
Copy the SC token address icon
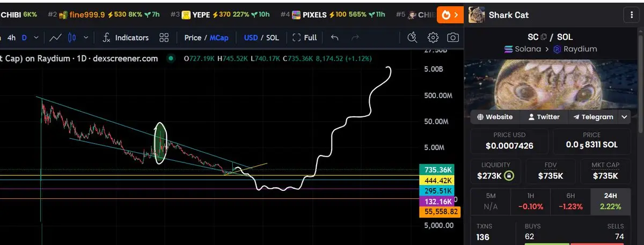pos(544,37)
